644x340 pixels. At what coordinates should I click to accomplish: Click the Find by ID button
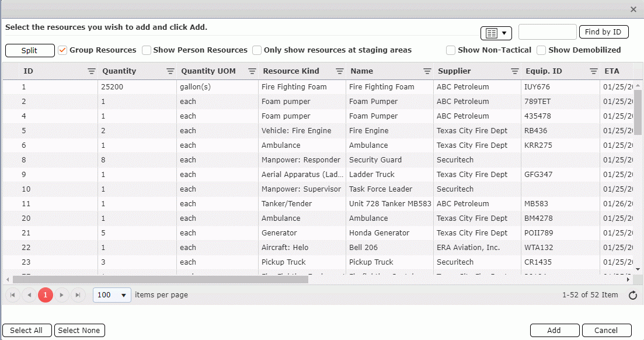click(603, 32)
